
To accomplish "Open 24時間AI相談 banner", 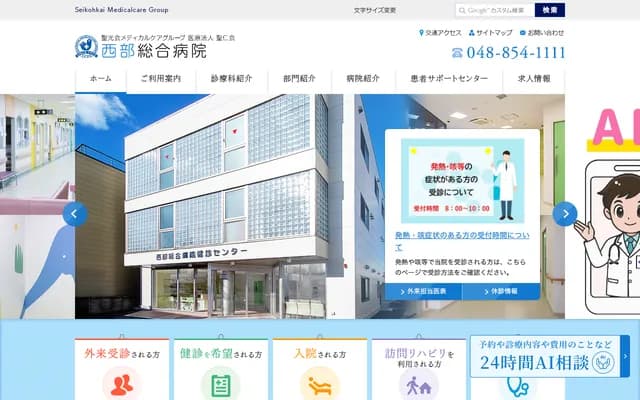I will [545, 356].
